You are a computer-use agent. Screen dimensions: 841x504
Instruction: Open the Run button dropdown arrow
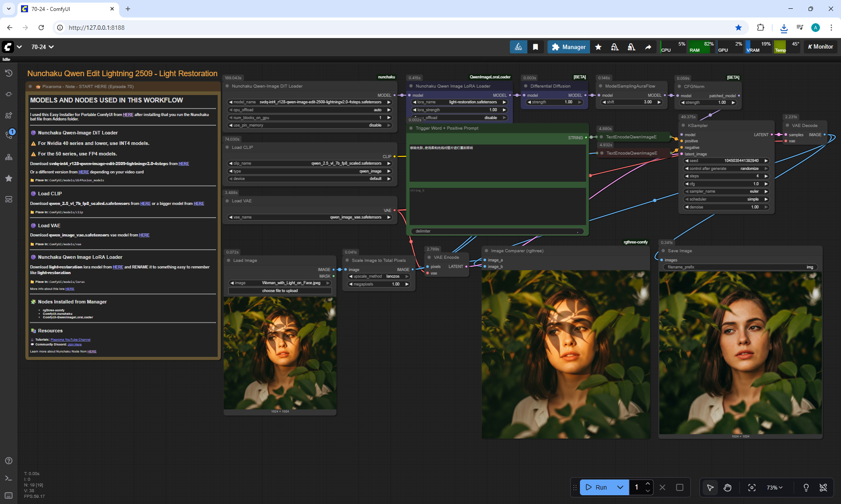[x=620, y=487]
